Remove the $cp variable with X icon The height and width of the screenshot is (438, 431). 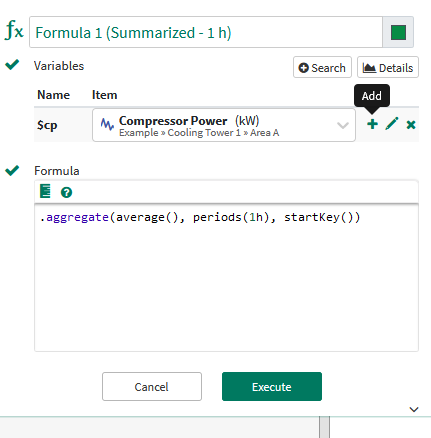(x=411, y=125)
